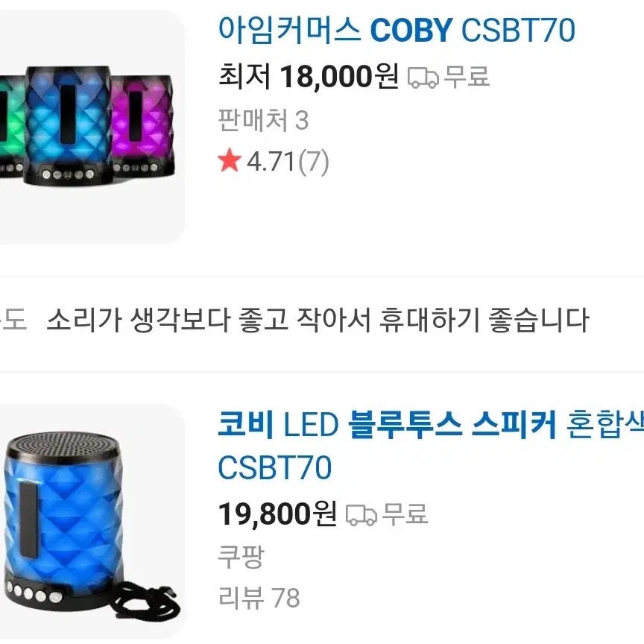Screen dimensions: 644x644
Task: Click the multicolor speaker trio thumbnail
Action: pyautogui.click(x=92, y=127)
